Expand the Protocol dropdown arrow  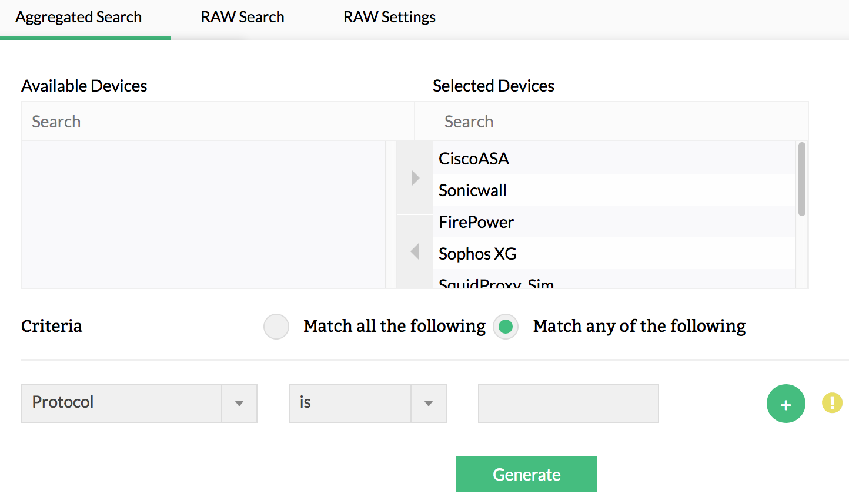coord(240,403)
